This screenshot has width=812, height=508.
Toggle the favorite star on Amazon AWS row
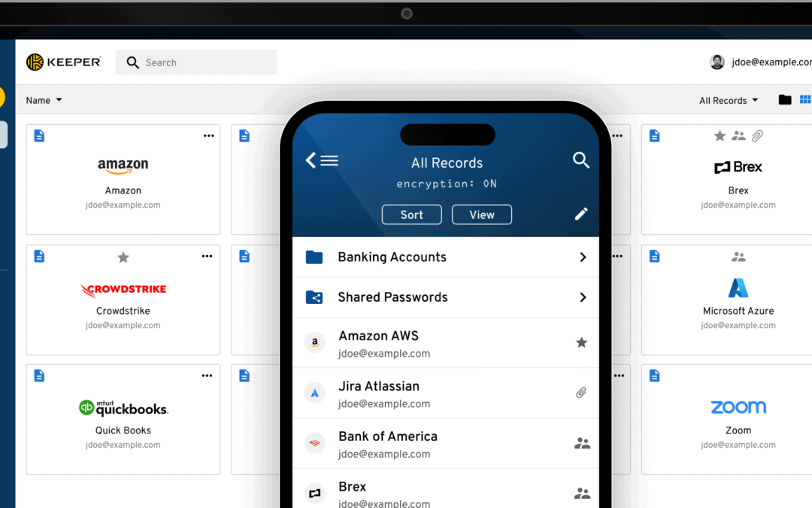pos(581,342)
